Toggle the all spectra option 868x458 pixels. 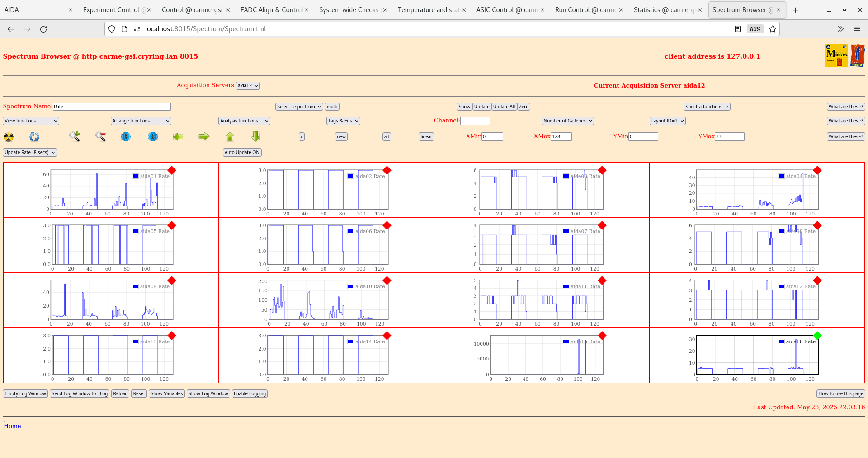386,136
